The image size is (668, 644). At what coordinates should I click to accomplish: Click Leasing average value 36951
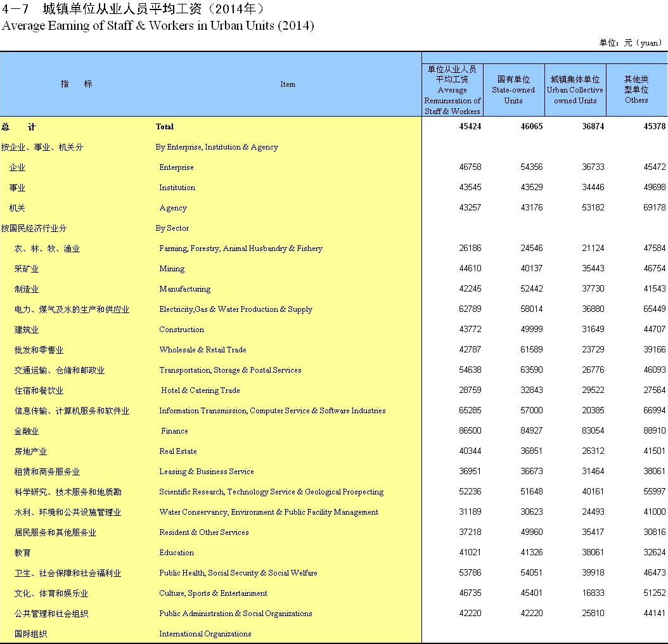[470, 472]
